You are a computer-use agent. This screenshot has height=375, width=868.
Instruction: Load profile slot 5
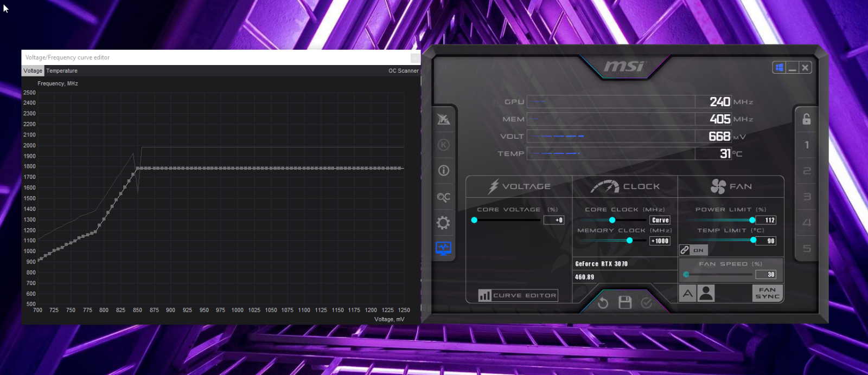807,248
